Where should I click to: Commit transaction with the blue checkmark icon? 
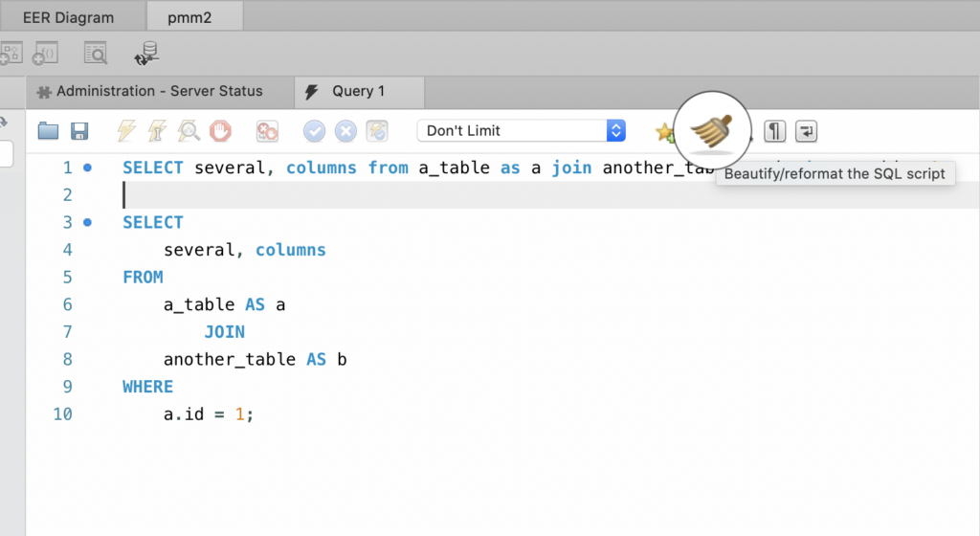point(314,131)
